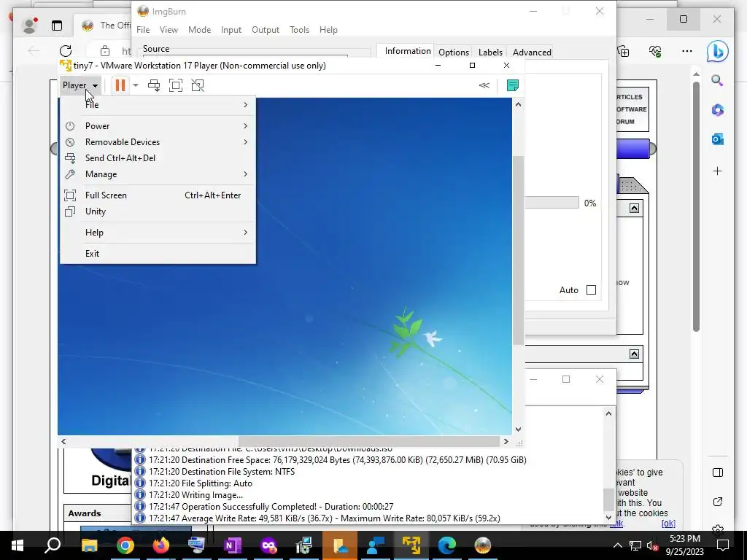Screen dimensions: 747x560
Task: Click the [ok] cookies link on webpage
Action: 668,524
